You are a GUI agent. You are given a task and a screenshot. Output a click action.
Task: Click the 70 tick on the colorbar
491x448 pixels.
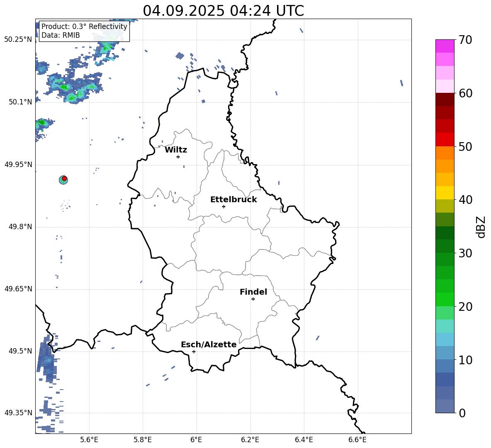[465, 40]
